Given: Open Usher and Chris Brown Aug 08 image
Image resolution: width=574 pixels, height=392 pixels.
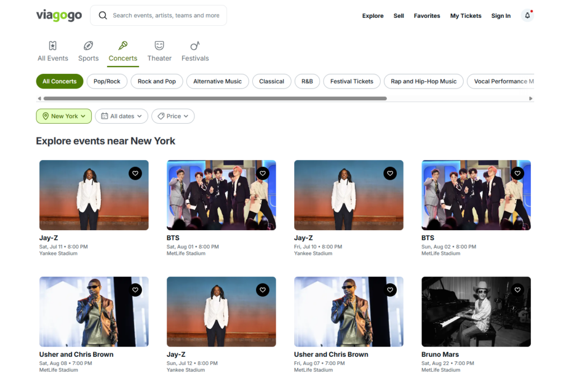Looking at the screenshot, I should pyautogui.click(x=94, y=311).
